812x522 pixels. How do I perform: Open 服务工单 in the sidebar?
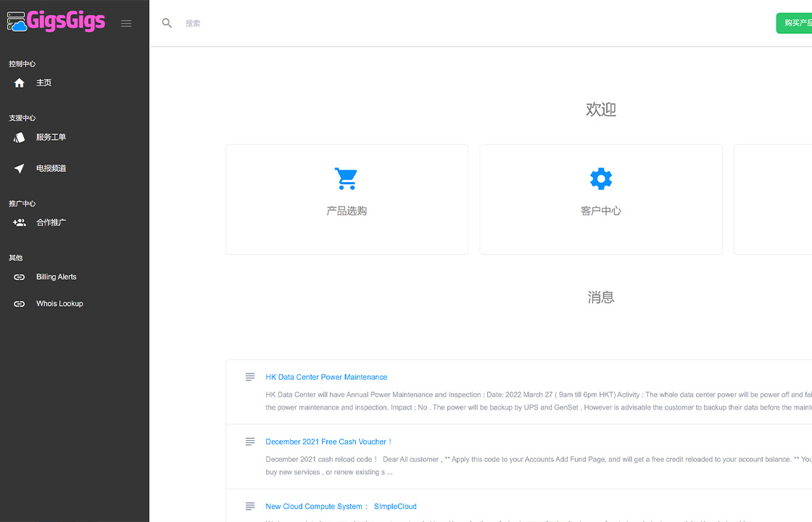tap(51, 137)
